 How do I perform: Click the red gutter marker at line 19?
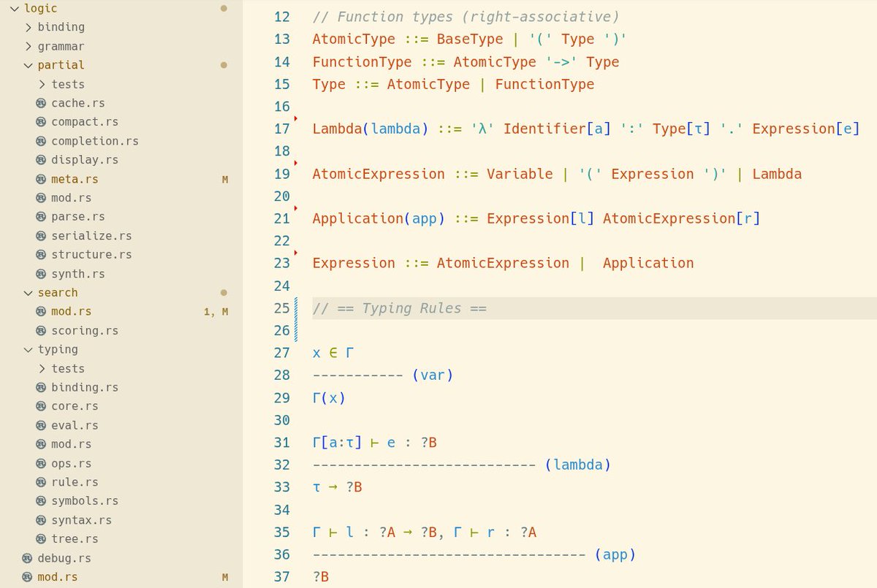295,163
